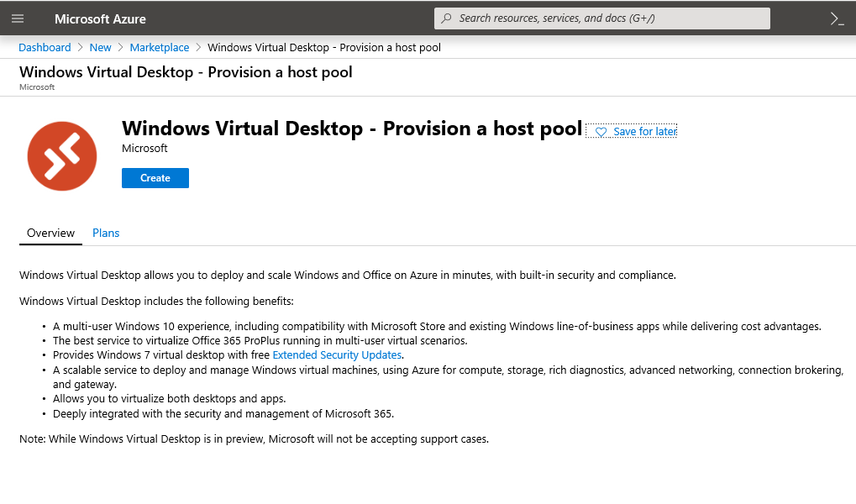Switch to the Overview tab
856x504 pixels.
[50, 233]
